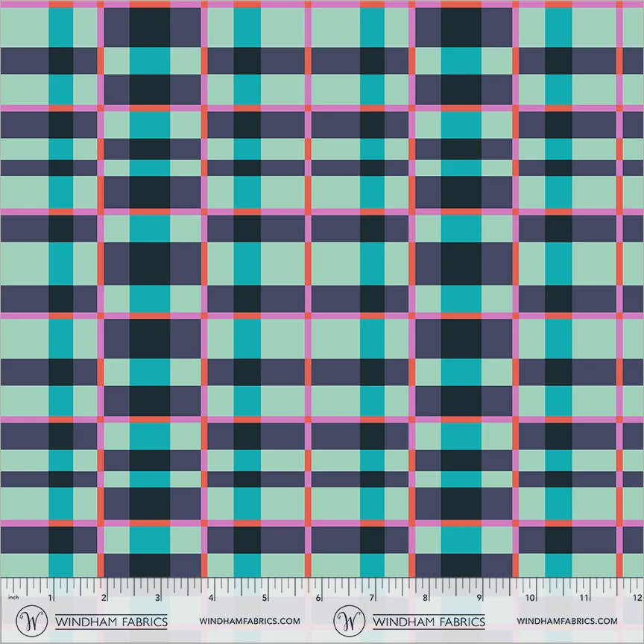This screenshot has height=644, width=644.
Task: Click the left WINDHAM FABRICS brand name
Action: tap(111, 622)
